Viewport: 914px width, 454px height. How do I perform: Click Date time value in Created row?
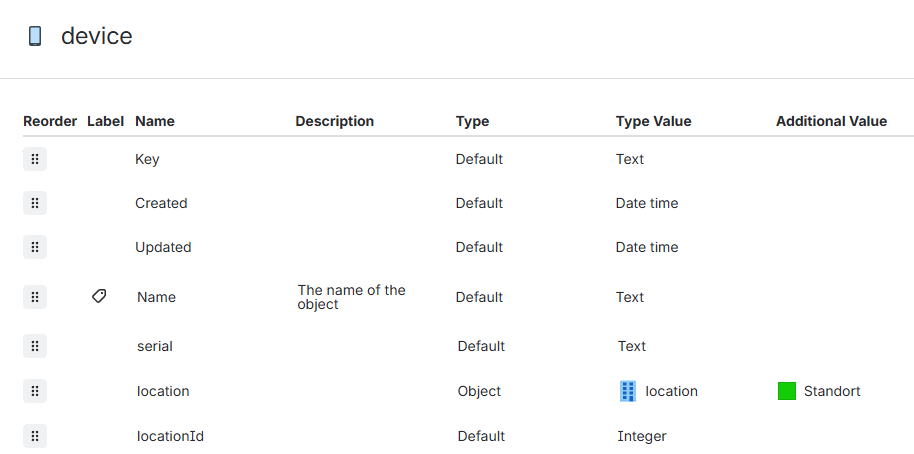647,203
